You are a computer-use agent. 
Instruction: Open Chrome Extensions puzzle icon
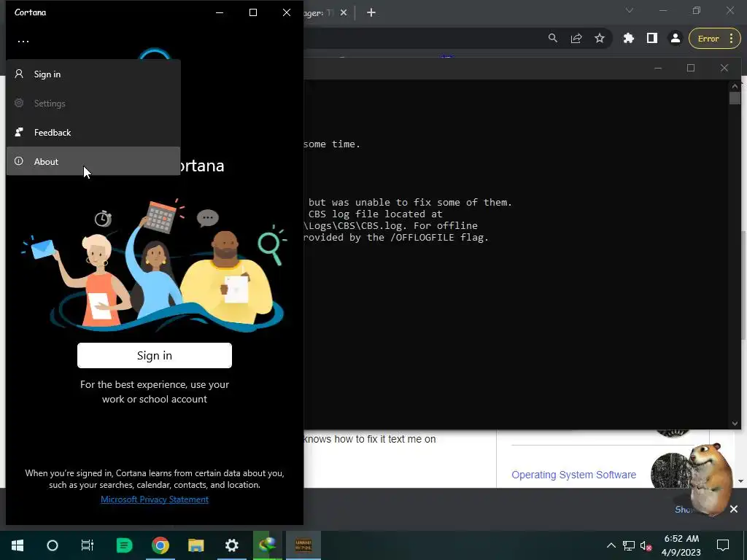click(629, 38)
